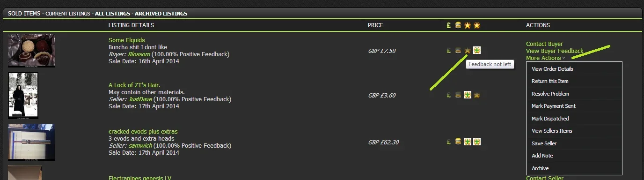Choose Archive from the actions menu

click(540, 168)
